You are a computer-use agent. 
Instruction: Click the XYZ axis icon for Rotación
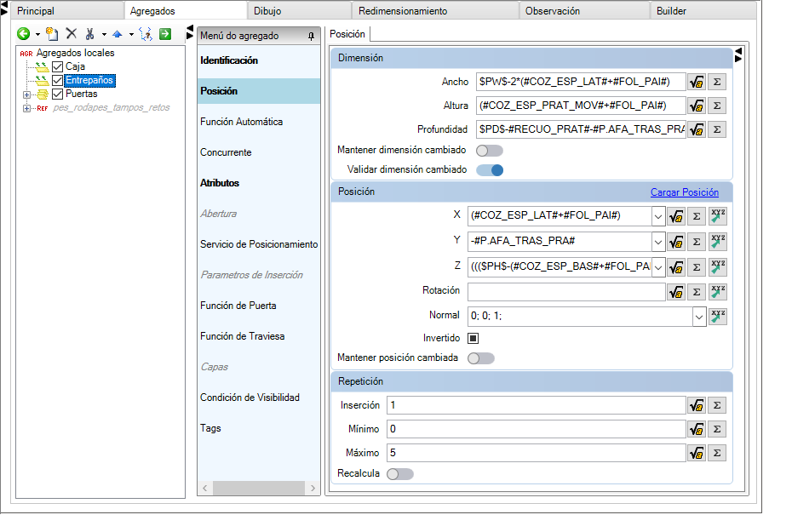pos(718,292)
